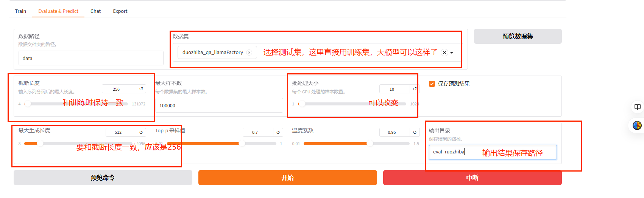Image resolution: width=644 pixels, height=198 pixels.
Task: Switch to the Train tab
Action: [x=20, y=11]
